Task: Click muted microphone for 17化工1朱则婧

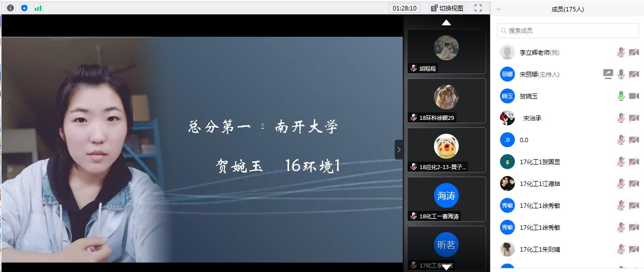Action: coord(621,249)
